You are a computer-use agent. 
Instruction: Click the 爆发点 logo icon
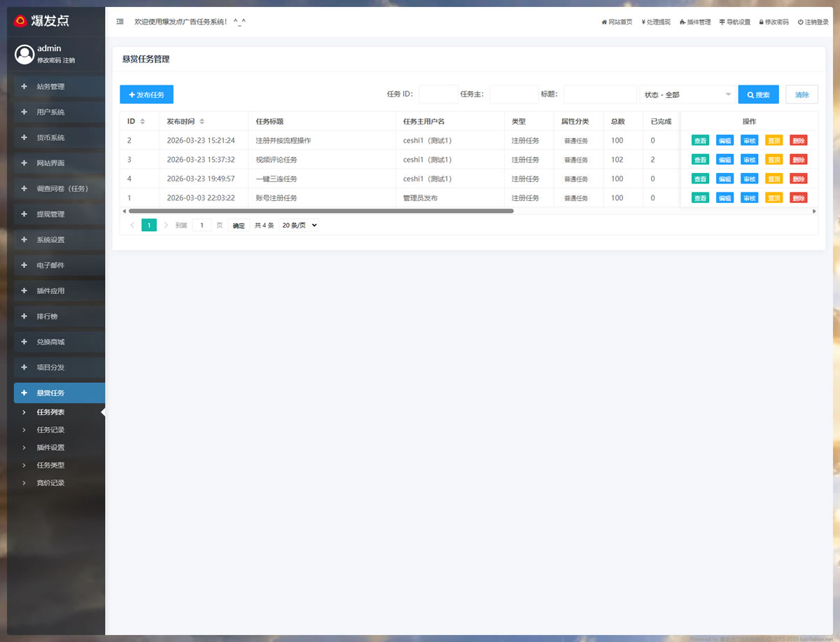[20, 21]
